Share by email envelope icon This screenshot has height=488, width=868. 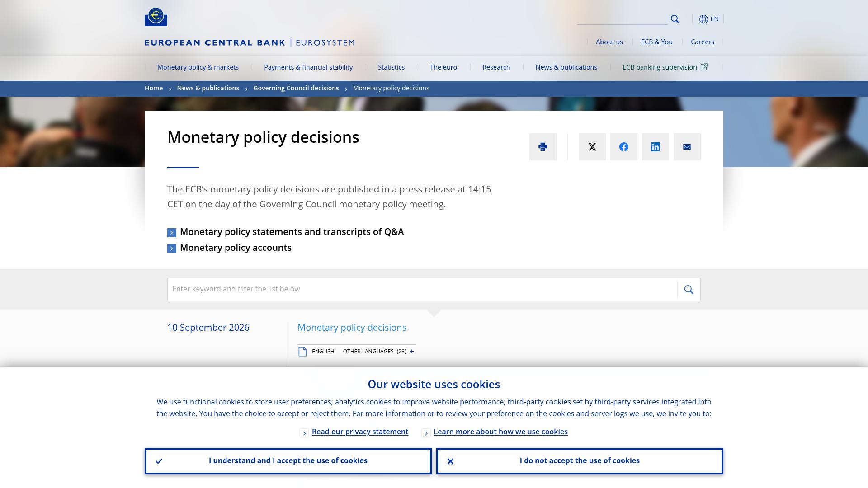(687, 147)
